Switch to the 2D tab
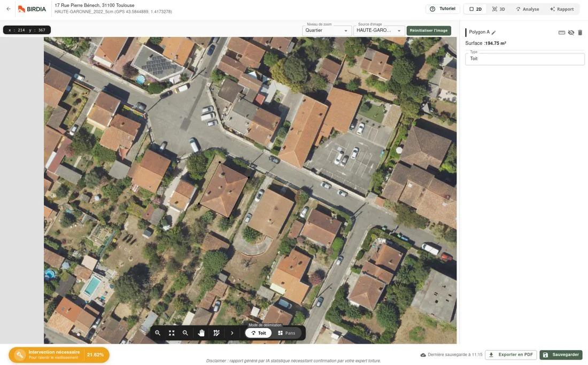 coord(476,9)
